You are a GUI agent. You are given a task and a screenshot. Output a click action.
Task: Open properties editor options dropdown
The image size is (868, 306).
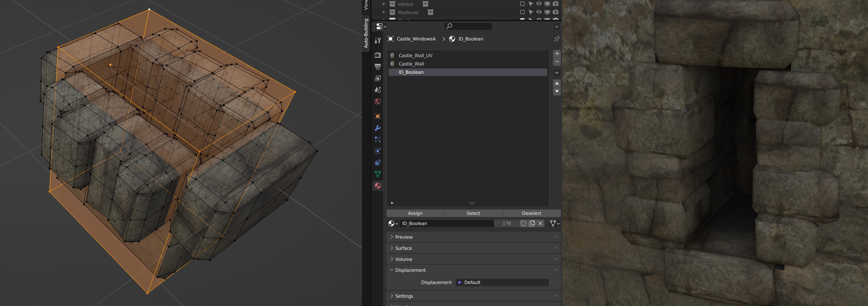[557, 27]
